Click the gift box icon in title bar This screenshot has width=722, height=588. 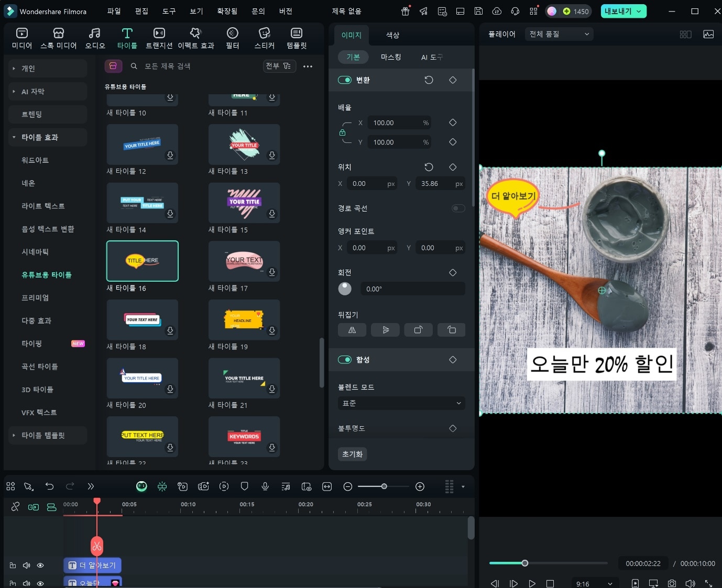point(406,11)
